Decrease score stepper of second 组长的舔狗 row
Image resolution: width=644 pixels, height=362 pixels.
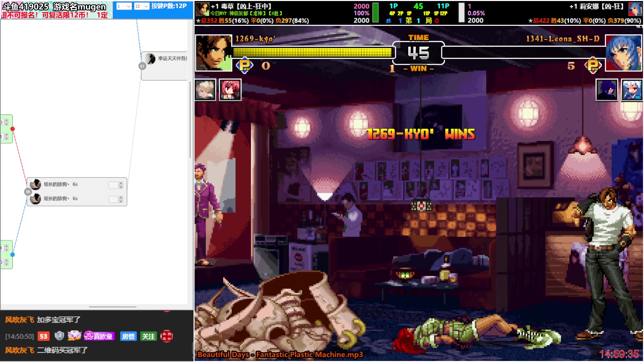tap(121, 201)
